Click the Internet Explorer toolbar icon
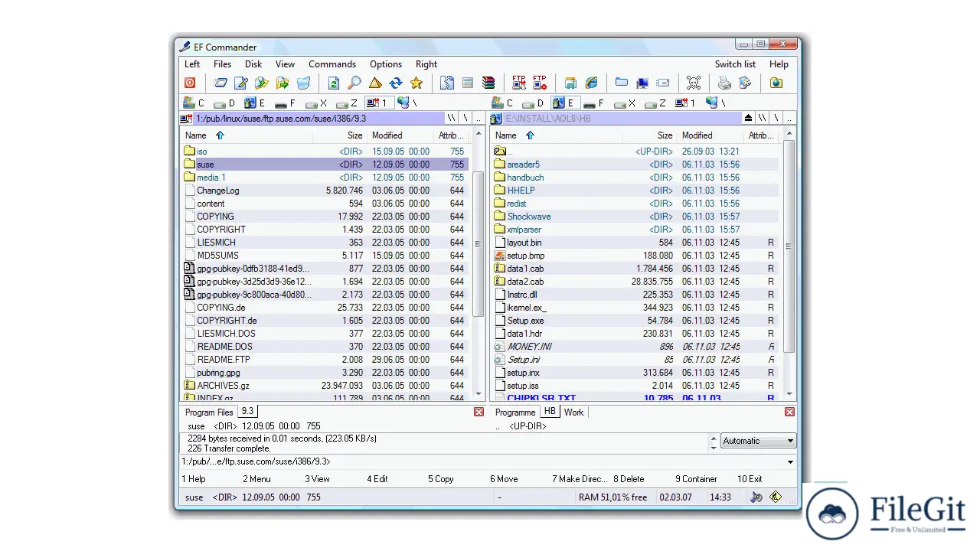Viewport: 980px width, 551px height. coord(591,83)
